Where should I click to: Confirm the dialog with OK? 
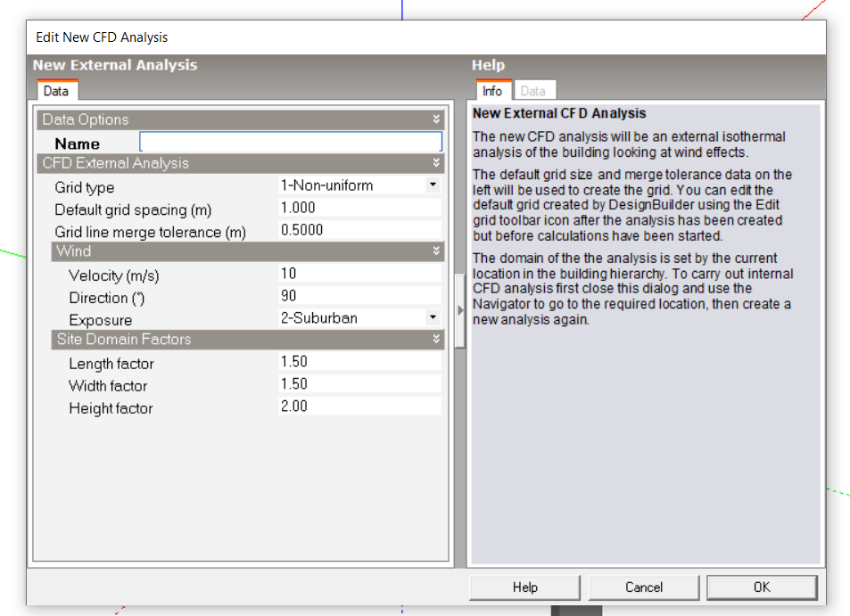[762, 587]
